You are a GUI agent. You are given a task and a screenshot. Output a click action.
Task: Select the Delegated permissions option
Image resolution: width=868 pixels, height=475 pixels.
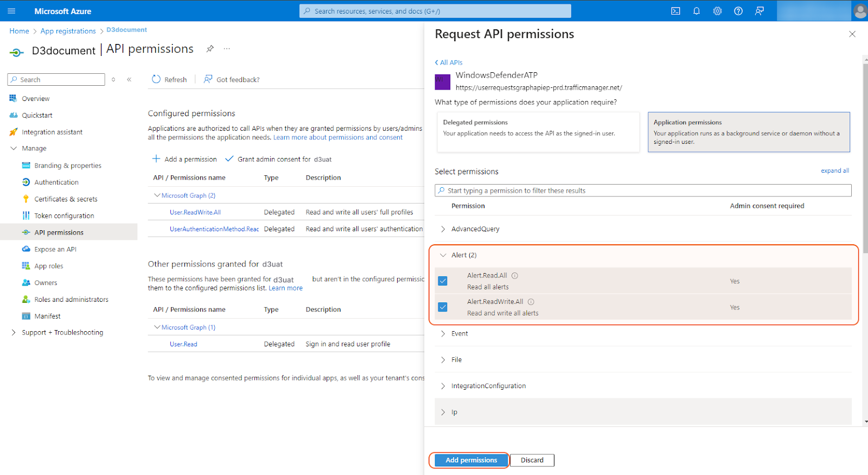click(538, 132)
